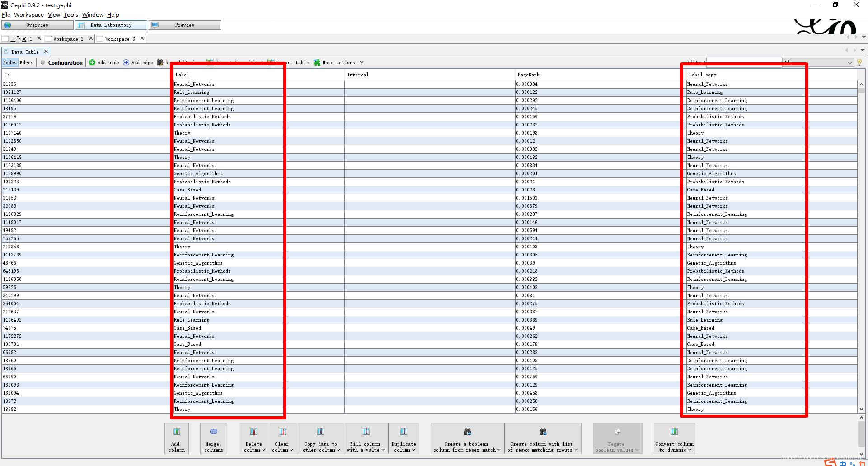The width and height of the screenshot is (868, 466).
Task: Select the cell with Id 1061127
Action: tap(87, 92)
